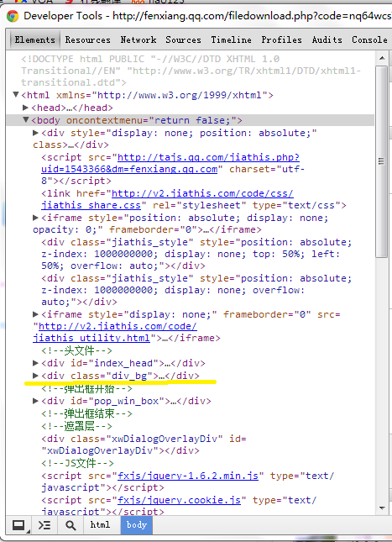The height and width of the screenshot is (542, 392).
Task: Click the scrollbar up arrow
Action: (x=382, y=58)
